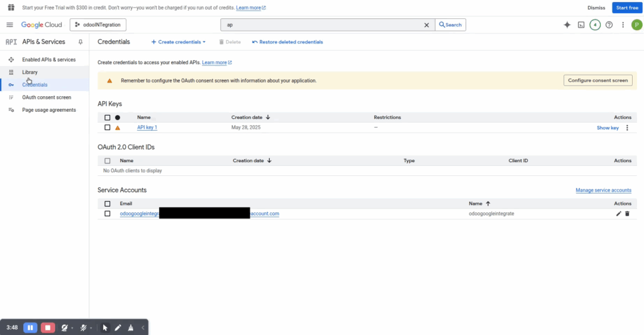This screenshot has height=335, width=644.
Task: Select the cursor pointer tool in recorder bar
Action: pyautogui.click(x=105, y=327)
